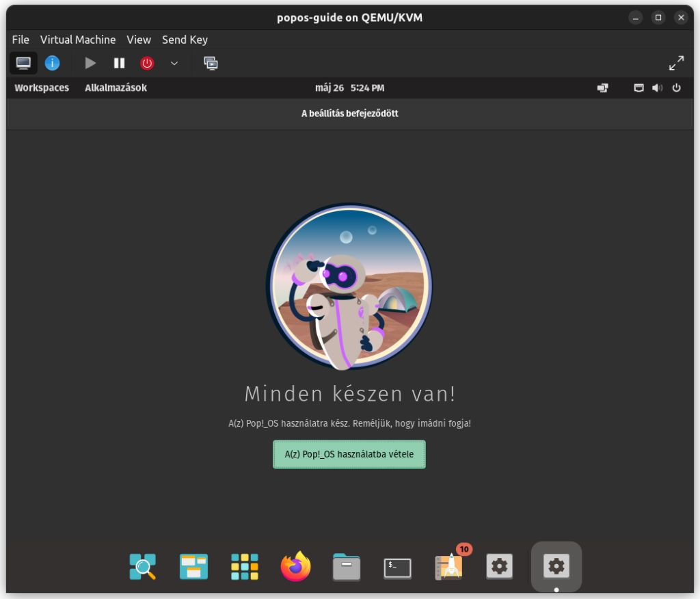Screen dimensions: 700x599
Task: Open the clock showing máj 26 5:24 PM
Action: [x=349, y=88]
